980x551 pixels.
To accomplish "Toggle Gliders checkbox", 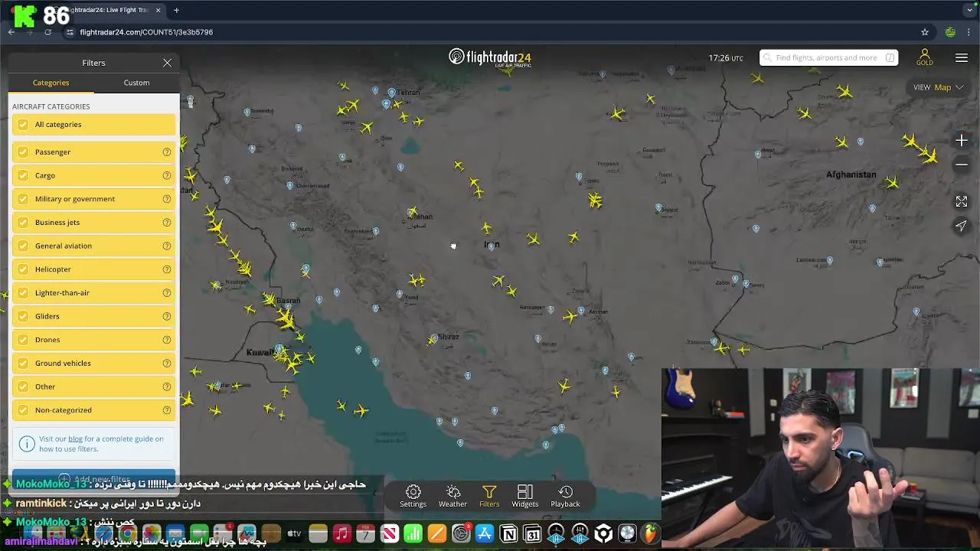I will [23, 316].
